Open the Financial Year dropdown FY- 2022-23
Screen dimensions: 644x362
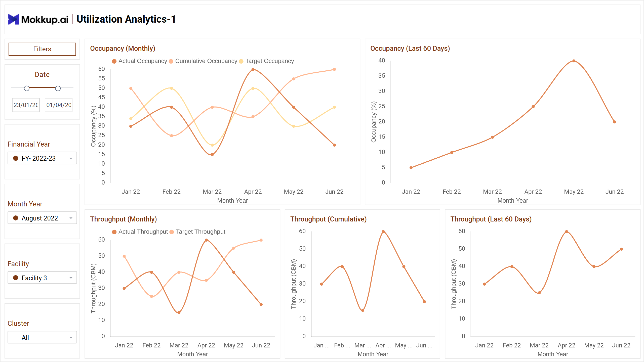[x=42, y=158]
